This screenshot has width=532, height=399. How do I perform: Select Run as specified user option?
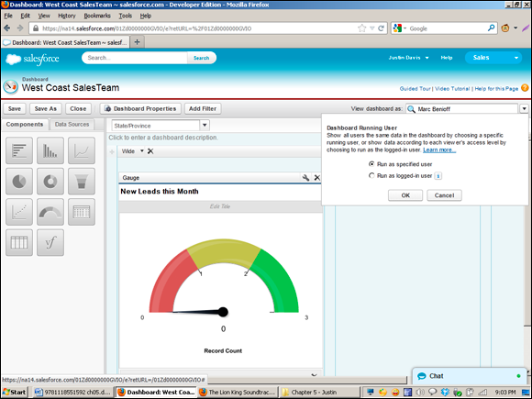(371, 164)
